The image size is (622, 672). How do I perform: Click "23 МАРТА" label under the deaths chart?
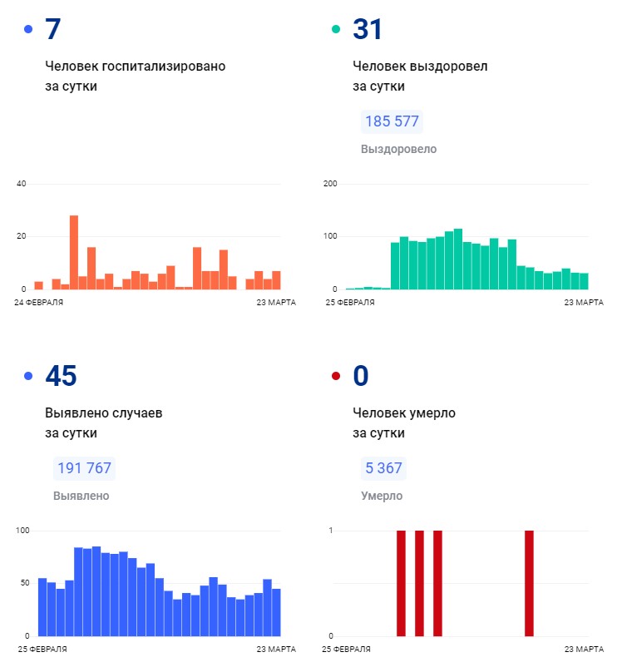584,649
